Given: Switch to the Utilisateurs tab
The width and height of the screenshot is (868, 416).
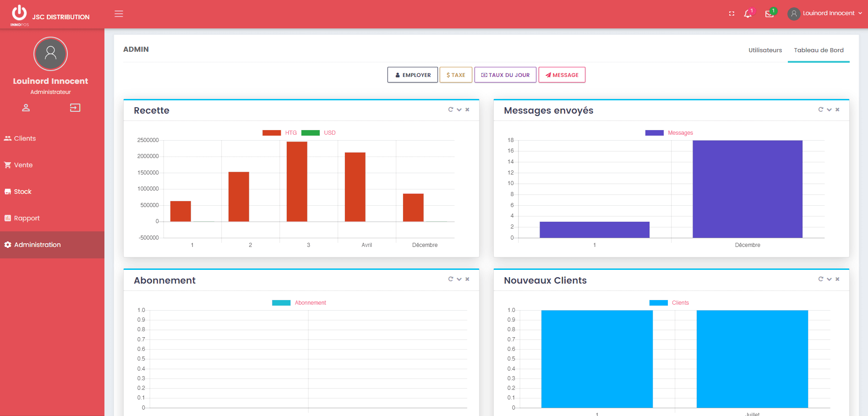Looking at the screenshot, I should coord(765,50).
